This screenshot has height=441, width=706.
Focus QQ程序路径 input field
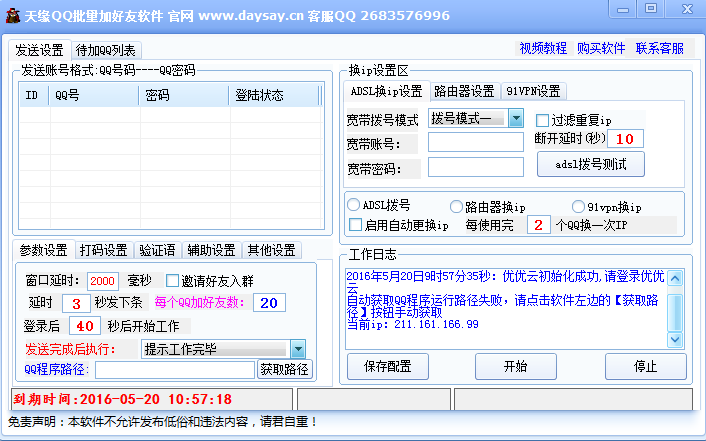pos(175,370)
